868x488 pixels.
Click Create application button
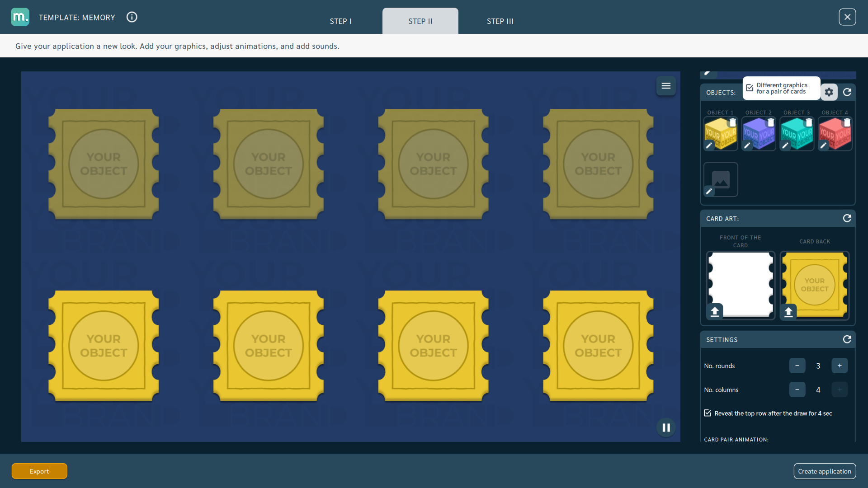pos(825,471)
